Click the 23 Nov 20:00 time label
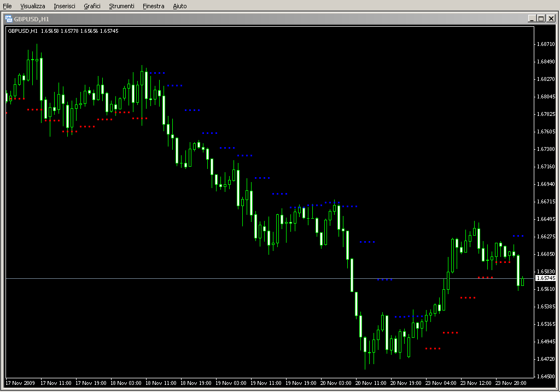 [x=511, y=383]
